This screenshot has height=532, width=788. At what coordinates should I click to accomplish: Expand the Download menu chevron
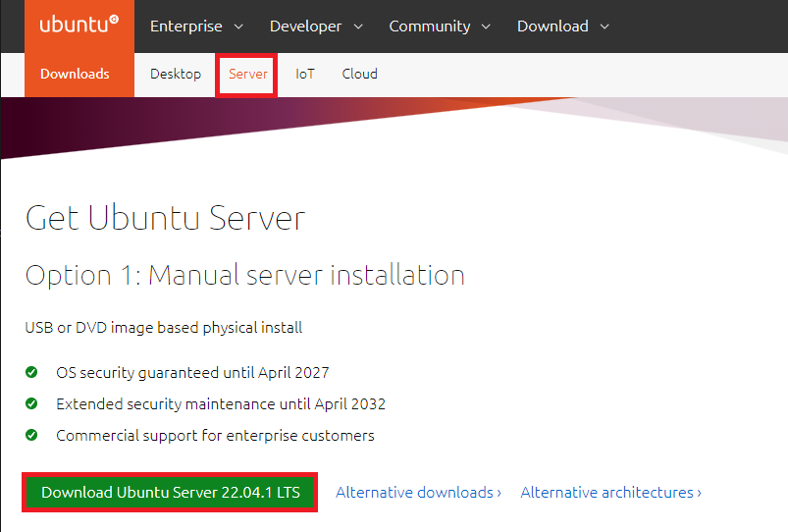pyautogui.click(x=604, y=27)
